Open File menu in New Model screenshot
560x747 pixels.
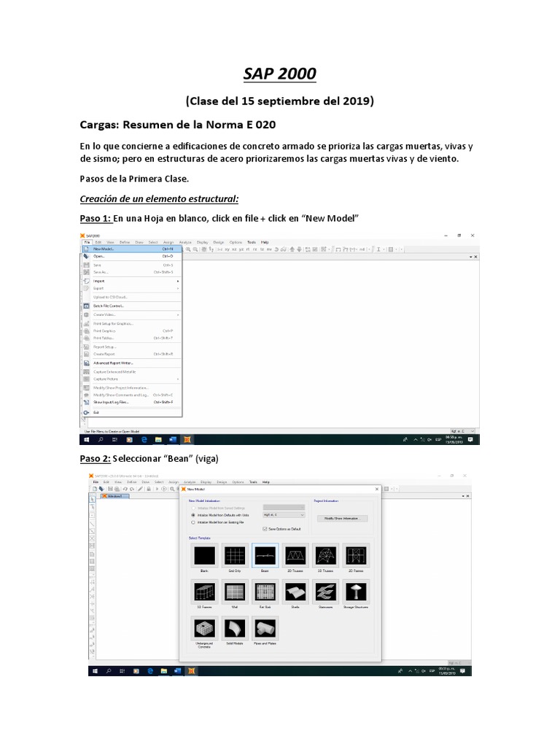[x=96, y=481]
